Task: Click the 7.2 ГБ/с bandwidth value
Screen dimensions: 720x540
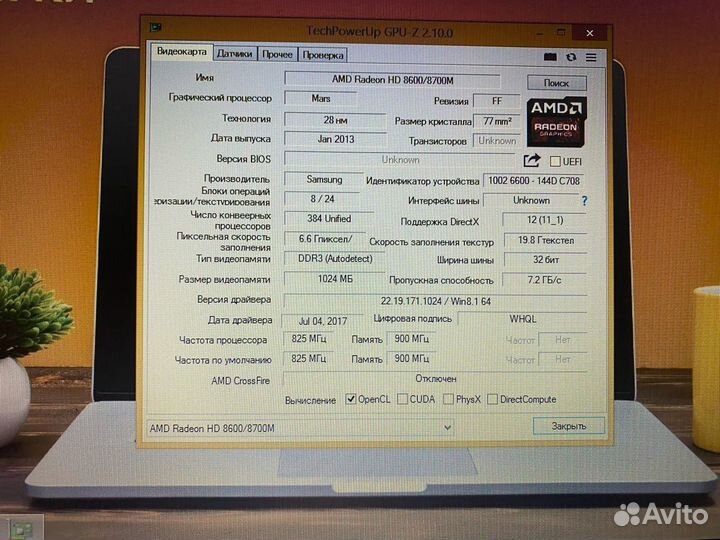Action: pyautogui.click(x=545, y=280)
